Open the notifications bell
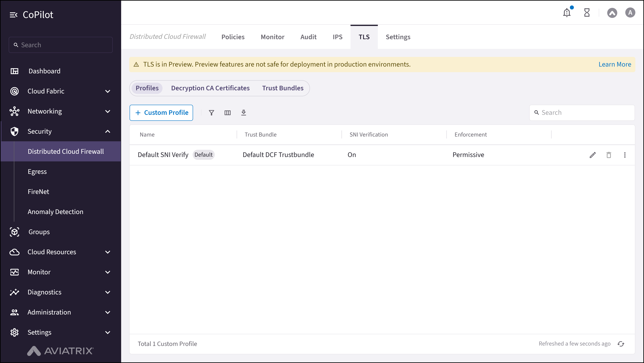The width and height of the screenshot is (644, 363). [567, 13]
